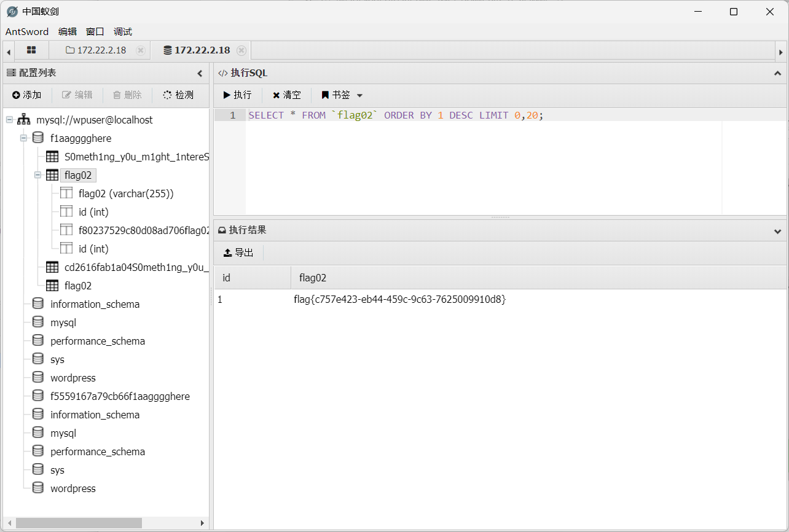The height and width of the screenshot is (532, 789).
Task: Collapse the 执行结果 panel chevron
Action: 778,231
